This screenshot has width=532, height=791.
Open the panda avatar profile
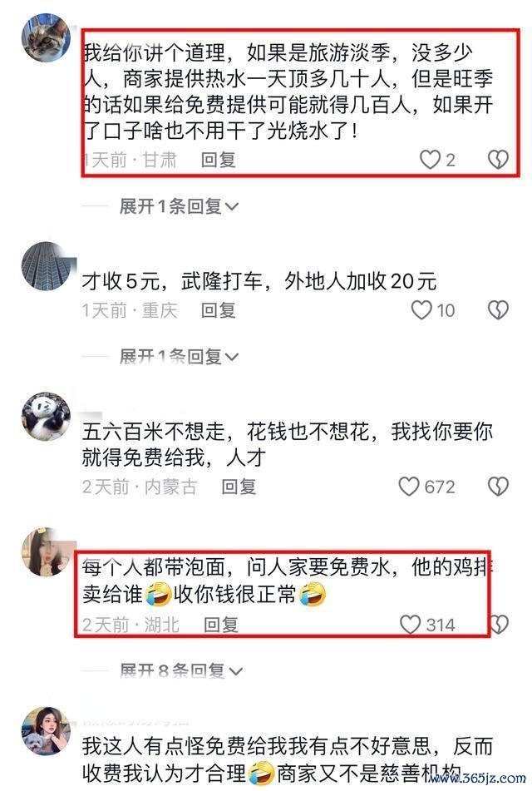(46, 417)
